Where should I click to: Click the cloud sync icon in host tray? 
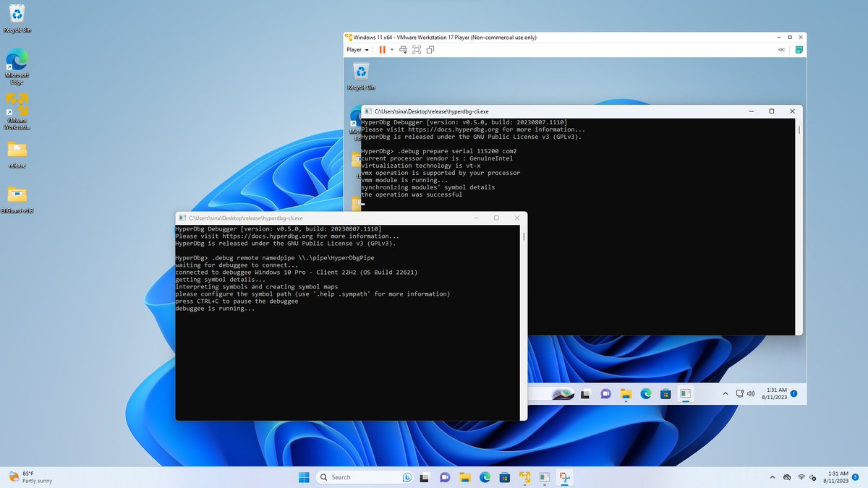click(787, 477)
